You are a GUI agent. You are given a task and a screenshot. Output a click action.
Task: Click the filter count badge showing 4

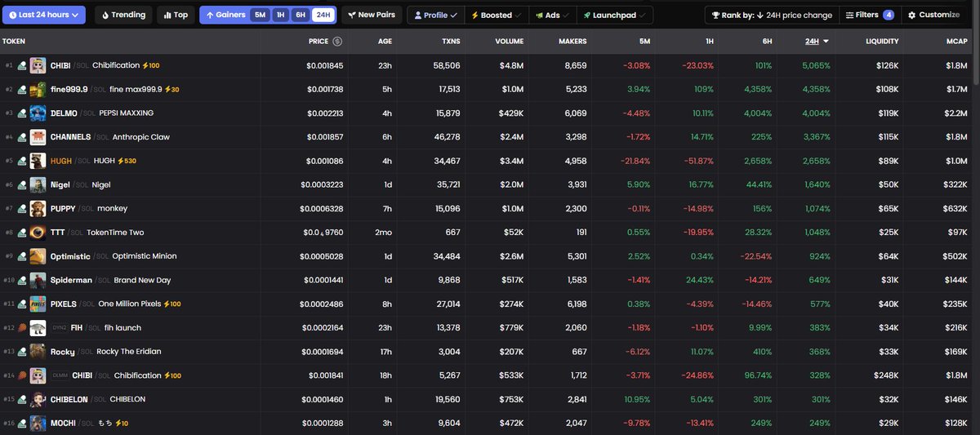tap(888, 15)
